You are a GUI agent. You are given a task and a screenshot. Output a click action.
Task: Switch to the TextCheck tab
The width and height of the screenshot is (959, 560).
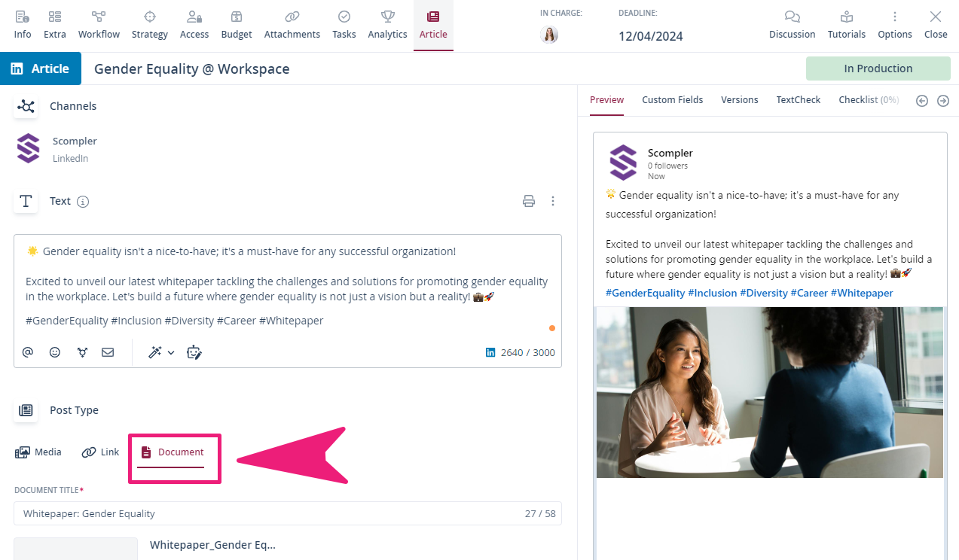[799, 99]
